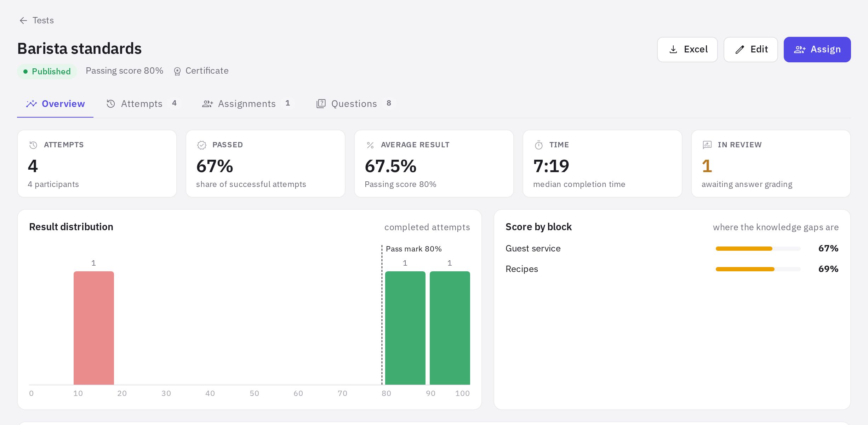Click the Attempts tab count badge 4
Viewport: 868px width, 425px height.
click(174, 103)
